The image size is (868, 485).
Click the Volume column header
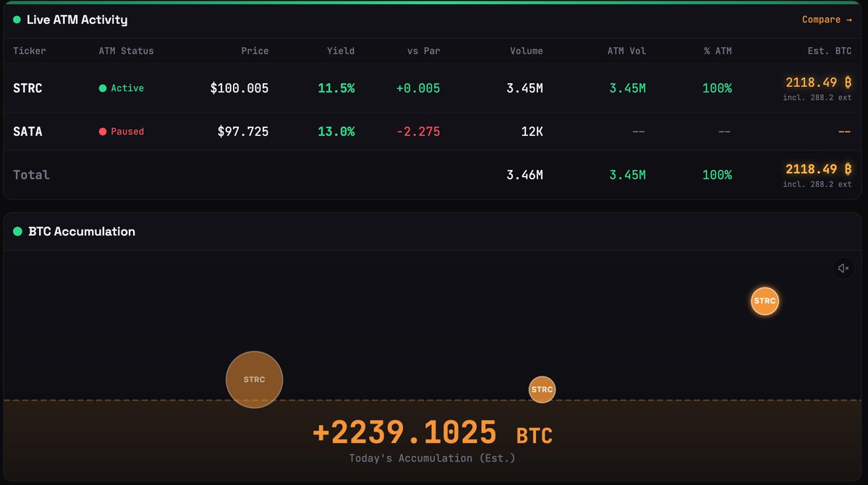coord(526,51)
